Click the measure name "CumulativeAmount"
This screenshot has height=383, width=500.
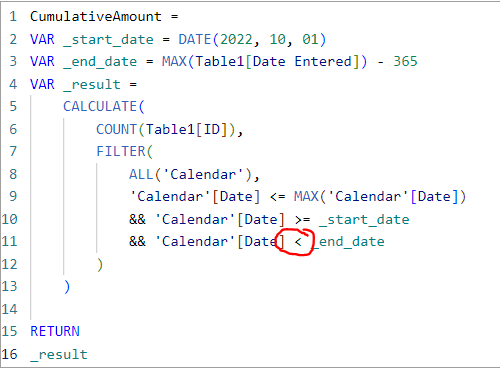pyautogui.click(x=96, y=16)
